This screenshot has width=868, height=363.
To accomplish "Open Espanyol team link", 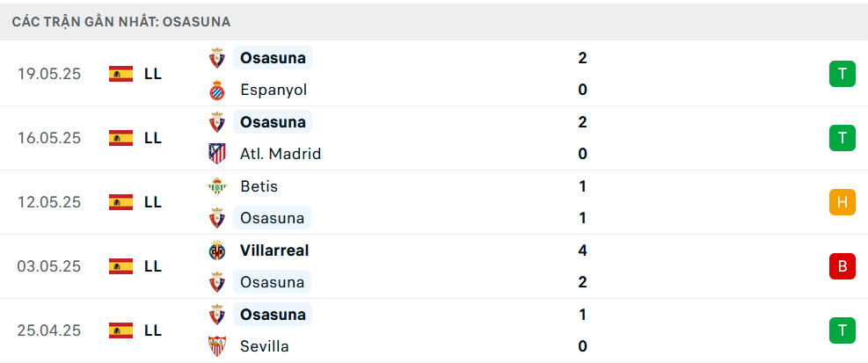I will (274, 90).
